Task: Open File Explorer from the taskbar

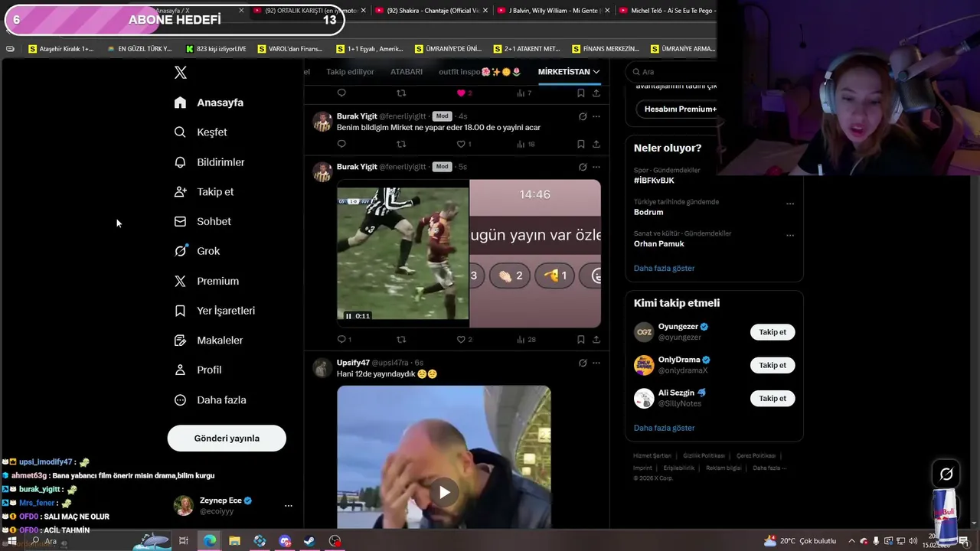Action: coord(234,541)
